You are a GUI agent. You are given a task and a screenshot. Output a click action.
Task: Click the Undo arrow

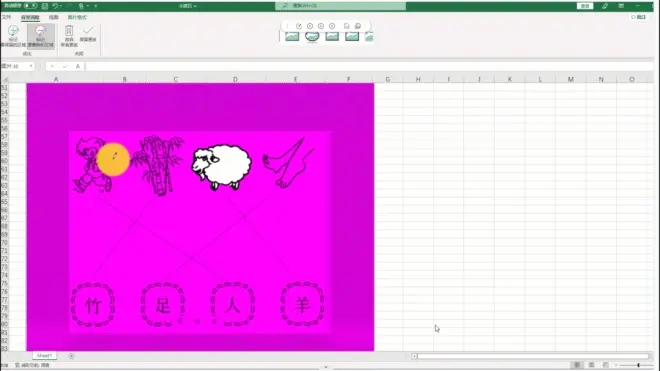coord(55,6)
